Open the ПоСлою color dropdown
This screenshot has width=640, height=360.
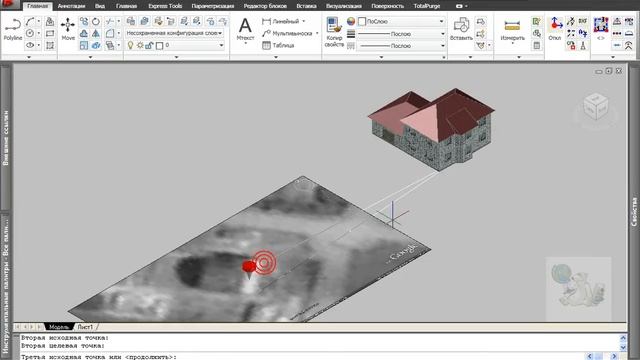(401, 21)
